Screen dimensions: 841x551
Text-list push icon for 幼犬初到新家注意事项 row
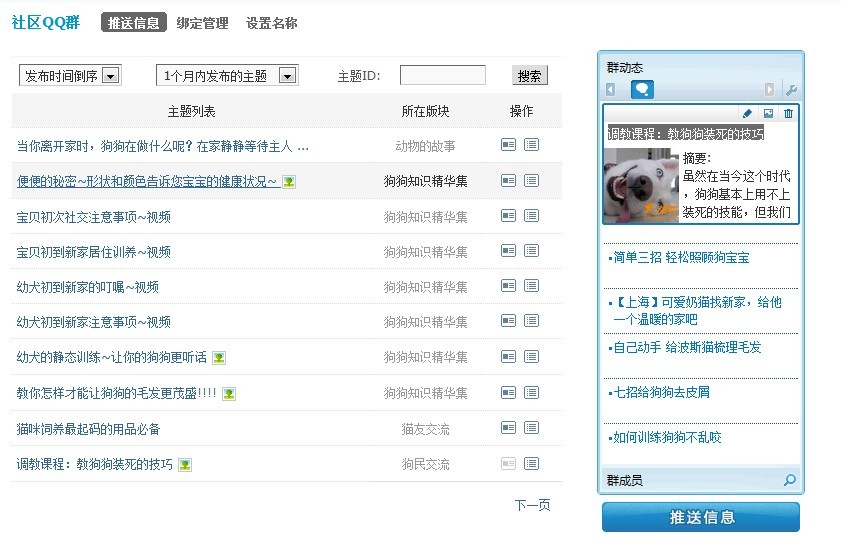[532, 321]
